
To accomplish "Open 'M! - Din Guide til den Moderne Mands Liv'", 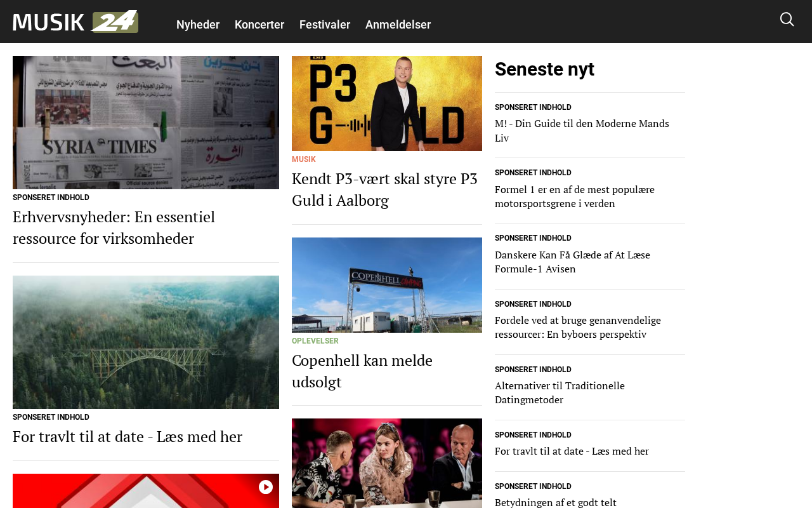I will (582, 131).
